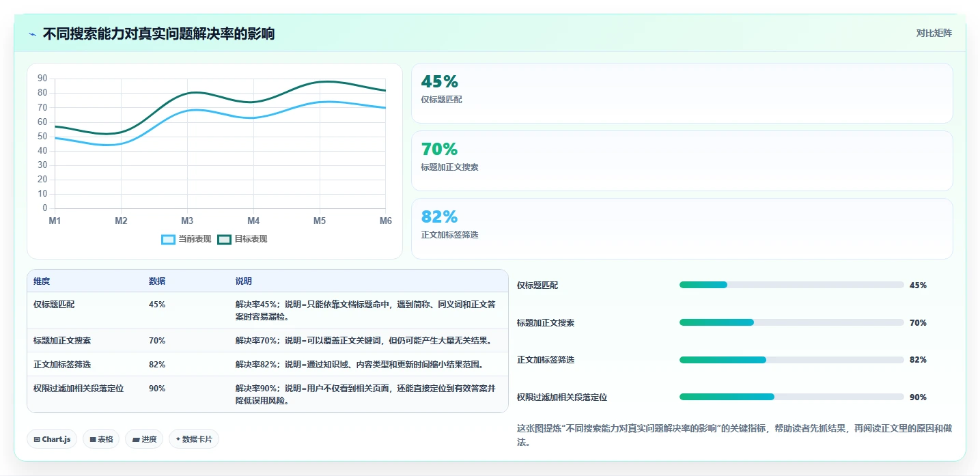Click the 90% cell in the table
Screen dimensions: 980x476
click(157, 388)
